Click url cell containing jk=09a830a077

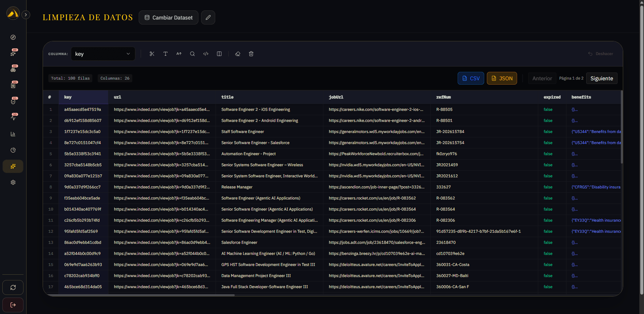[x=162, y=176]
